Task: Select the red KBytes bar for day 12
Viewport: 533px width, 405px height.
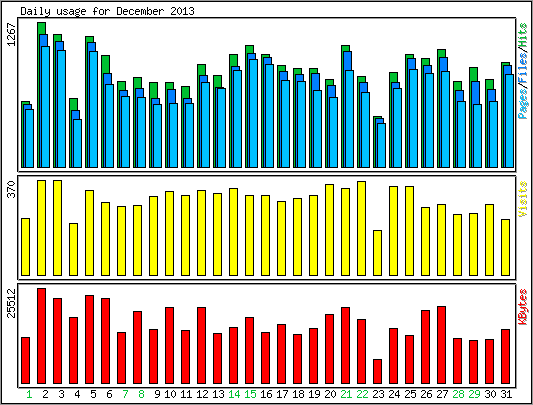Action: pyautogui.click(x=201, y=345)
